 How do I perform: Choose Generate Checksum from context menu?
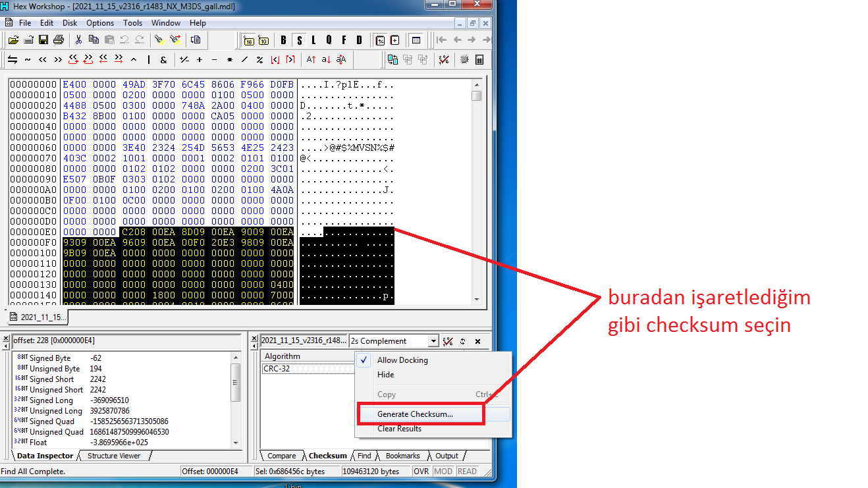pyautogui.click(x=433, y=414)
